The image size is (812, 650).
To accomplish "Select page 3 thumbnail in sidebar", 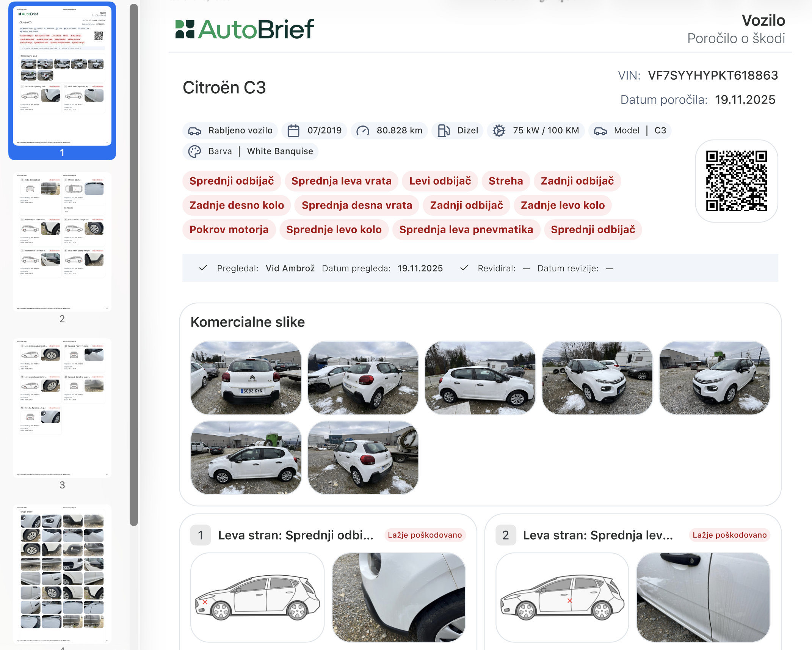I will [62, 408].
